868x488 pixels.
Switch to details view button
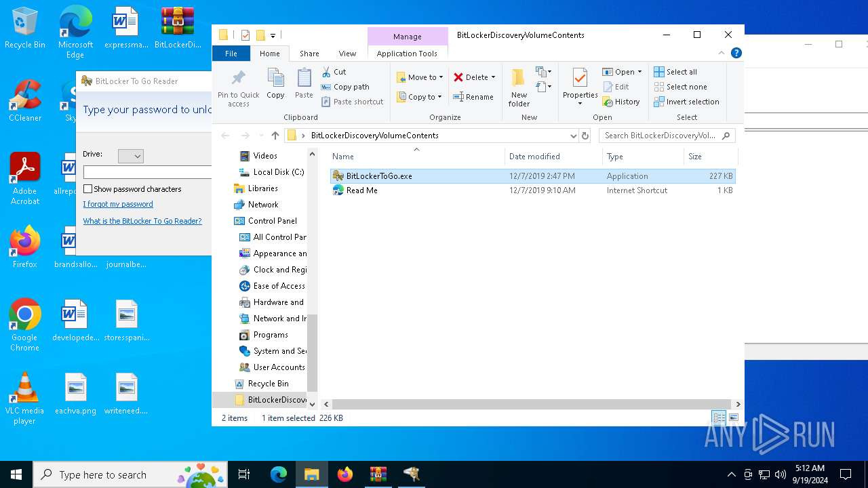[x=719, y=418]
